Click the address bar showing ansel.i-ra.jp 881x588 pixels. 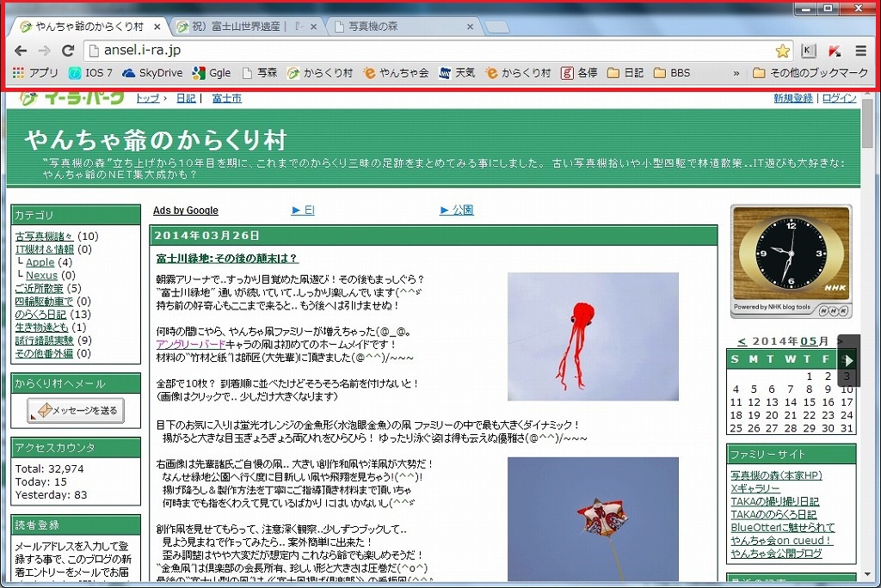pyautogui.click(x=438, y=51)
